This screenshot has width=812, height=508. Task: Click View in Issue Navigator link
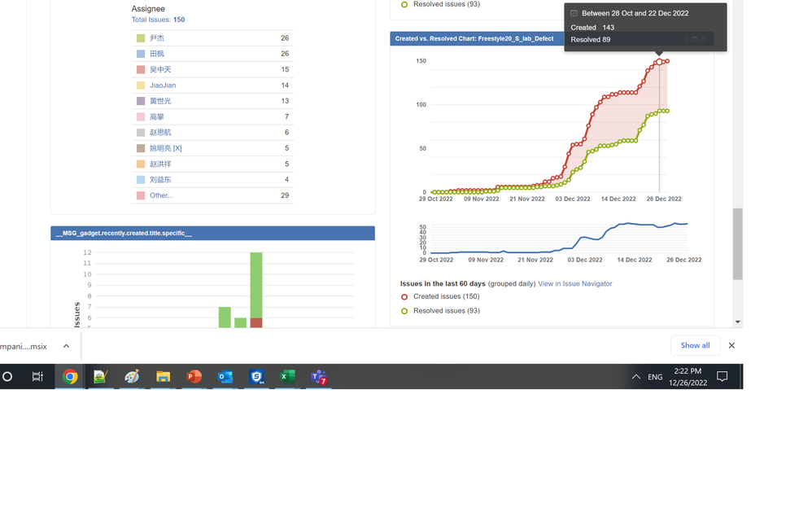click(574, 284)
